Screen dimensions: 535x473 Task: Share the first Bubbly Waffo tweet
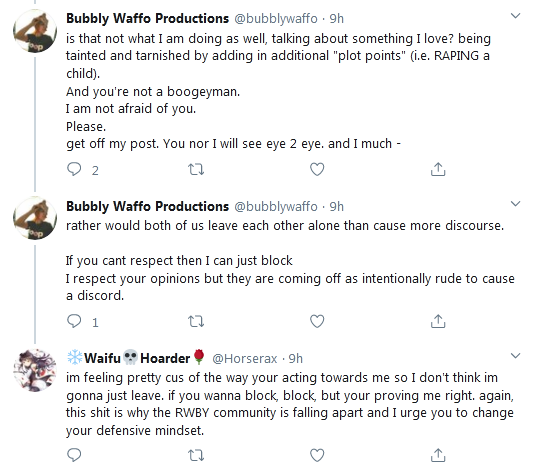click(x=438, y=169)
